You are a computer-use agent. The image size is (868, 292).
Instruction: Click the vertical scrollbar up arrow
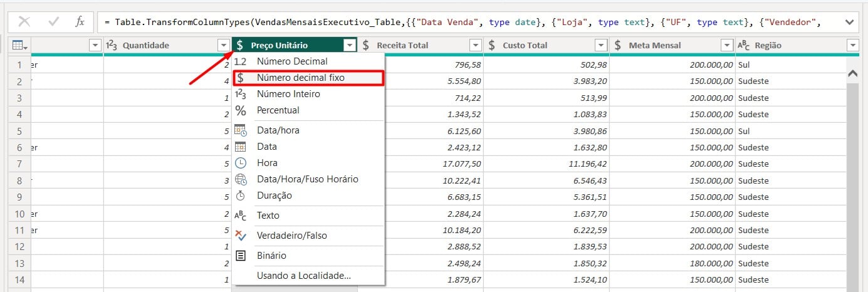click(852, 74)
